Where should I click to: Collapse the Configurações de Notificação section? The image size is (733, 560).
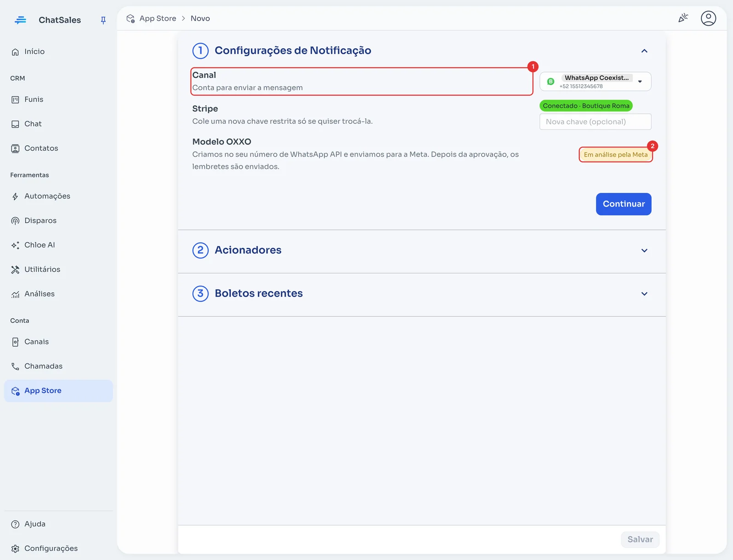[x=644, y=51]
